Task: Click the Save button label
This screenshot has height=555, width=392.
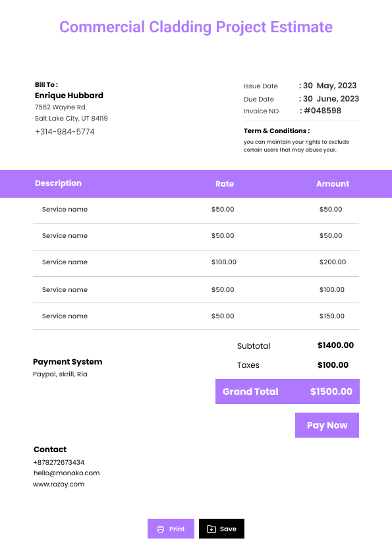Action: coord(228,529)
